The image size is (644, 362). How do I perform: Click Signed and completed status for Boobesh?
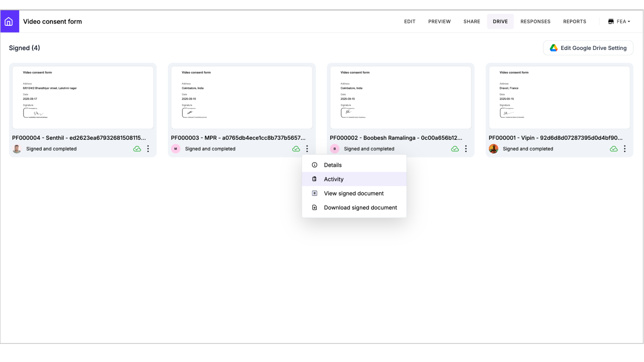(x=369, y=149)
